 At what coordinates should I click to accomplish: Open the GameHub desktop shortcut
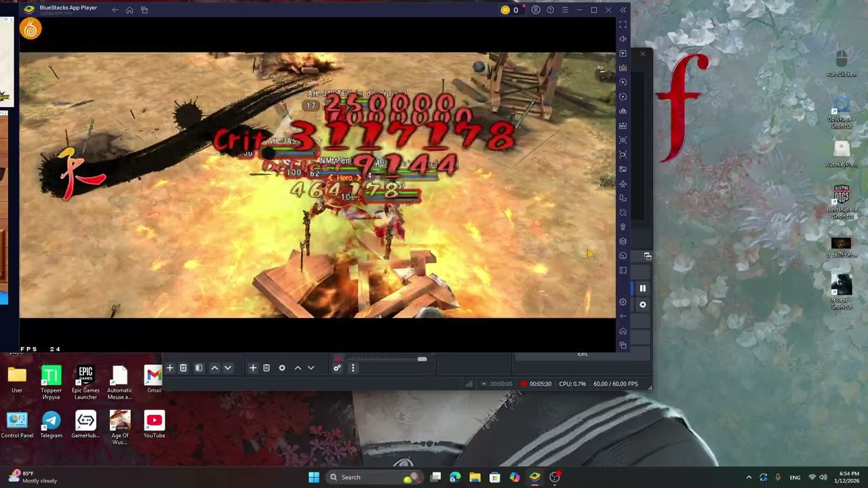(85, 424)
